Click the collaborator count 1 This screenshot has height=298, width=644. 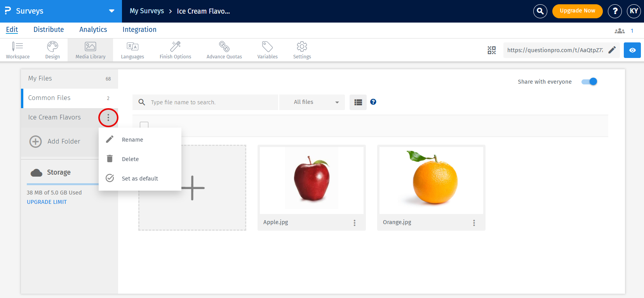pyautogui.click(x=632, y=31)
